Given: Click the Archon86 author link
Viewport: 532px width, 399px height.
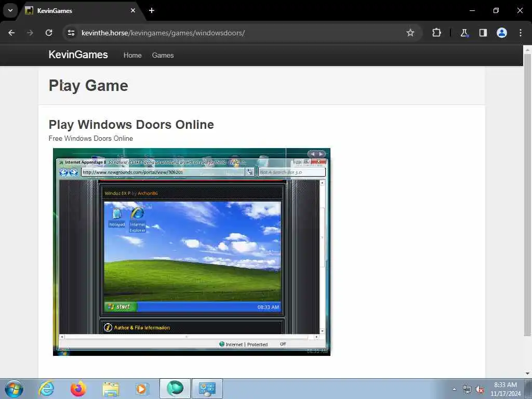Looking at the screenshot, I should click(x=148, y=193).
